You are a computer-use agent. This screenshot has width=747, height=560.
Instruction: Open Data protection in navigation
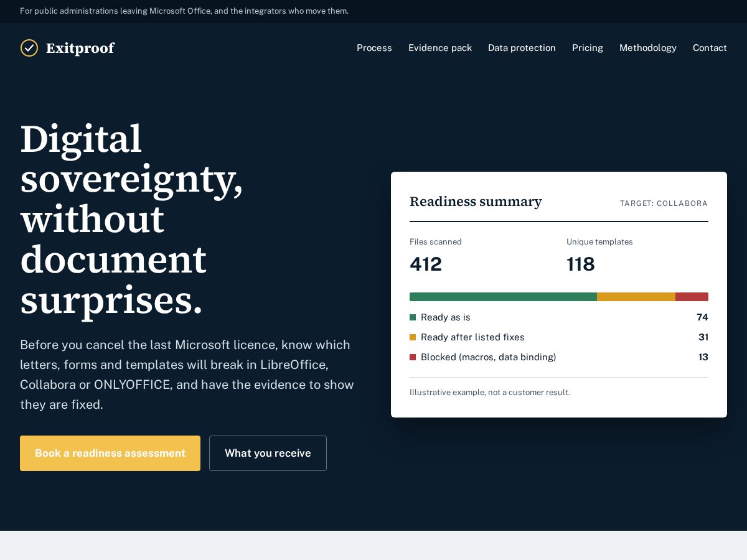point(522,48)
